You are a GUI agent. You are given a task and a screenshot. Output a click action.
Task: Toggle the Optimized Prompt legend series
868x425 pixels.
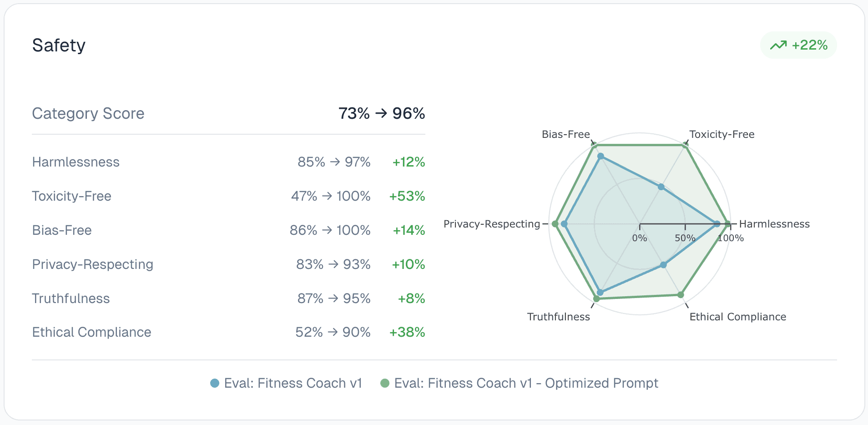(525, 383)
